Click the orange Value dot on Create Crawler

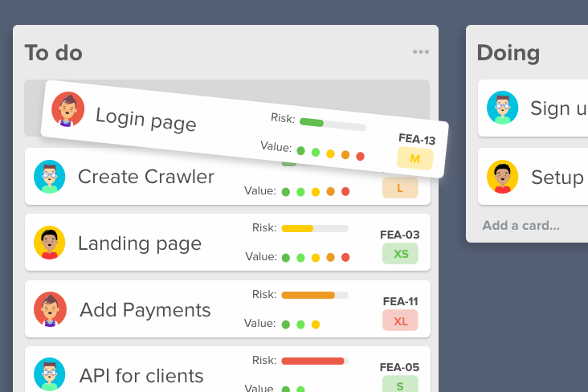tap(330, 192)
